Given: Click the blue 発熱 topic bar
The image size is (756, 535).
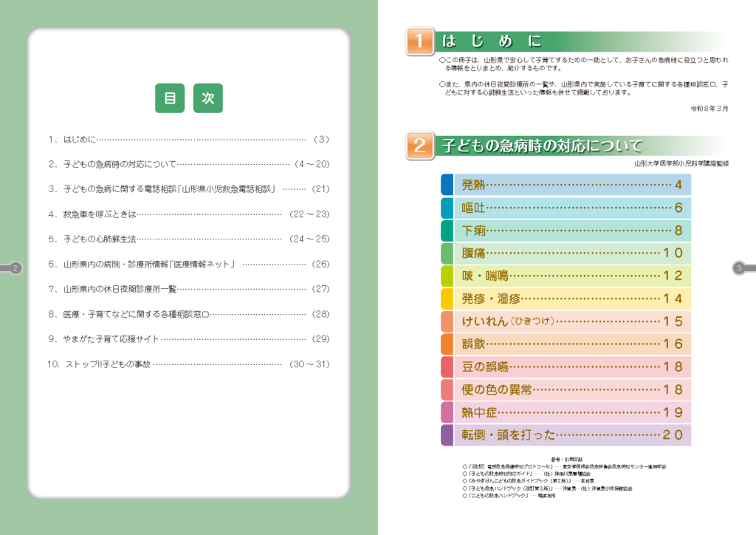Looking at the screenshot, I should point(565,184).
